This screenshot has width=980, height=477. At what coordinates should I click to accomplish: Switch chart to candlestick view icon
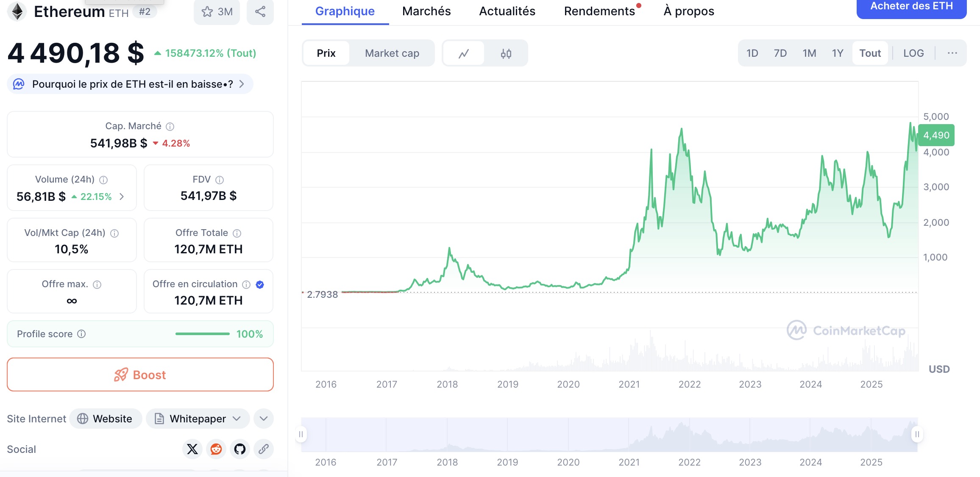[506, 53]
